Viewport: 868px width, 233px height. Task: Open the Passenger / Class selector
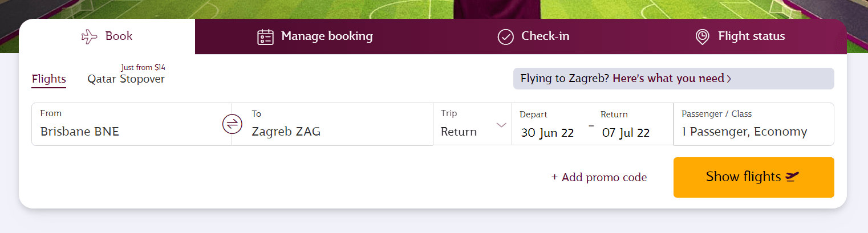[x=753, y=124]
